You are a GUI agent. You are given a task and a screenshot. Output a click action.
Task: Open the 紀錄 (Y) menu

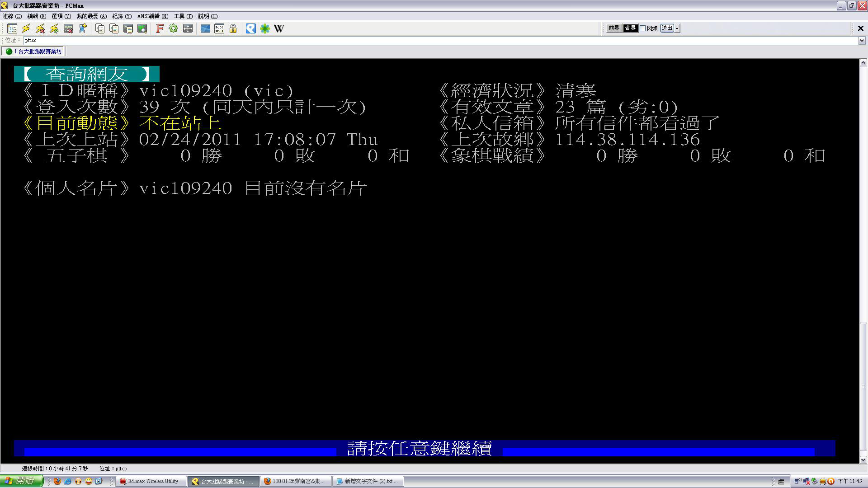122,16
